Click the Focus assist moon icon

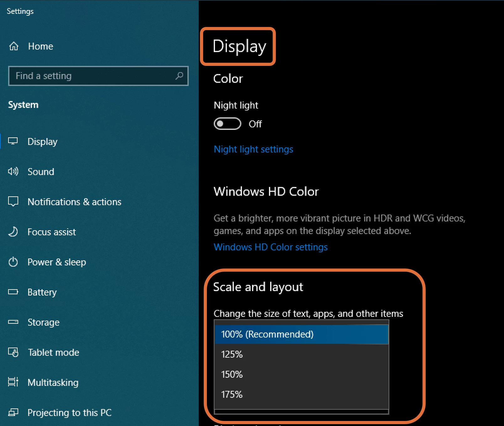[x=13, y=232]
